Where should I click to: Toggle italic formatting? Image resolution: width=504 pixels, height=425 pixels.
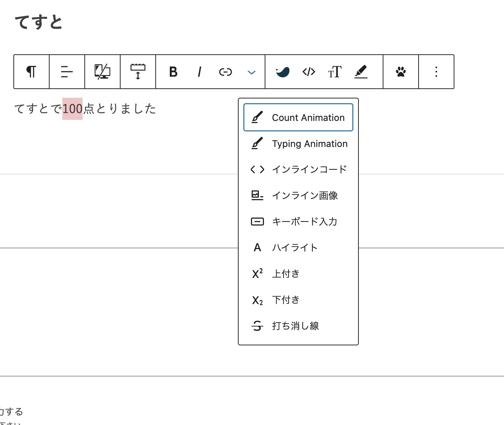pyautogui.click(x=199, y=72)
